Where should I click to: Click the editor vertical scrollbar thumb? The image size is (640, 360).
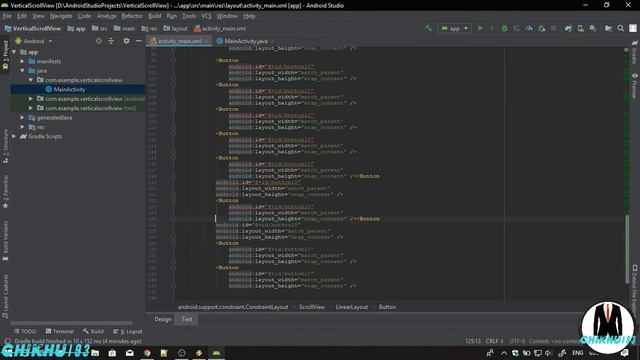tap(627, 248)
